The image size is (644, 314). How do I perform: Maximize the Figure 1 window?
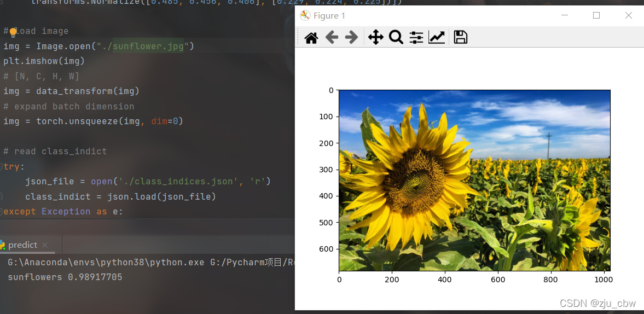tap(596, 16)
